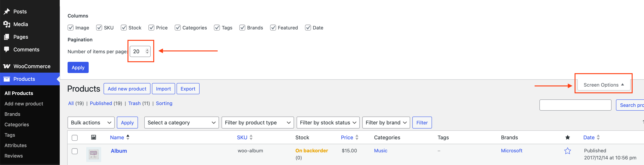Click the Export button
This screenshot has width=644, height=165.
pyautogui.click(x=188, y=89)
